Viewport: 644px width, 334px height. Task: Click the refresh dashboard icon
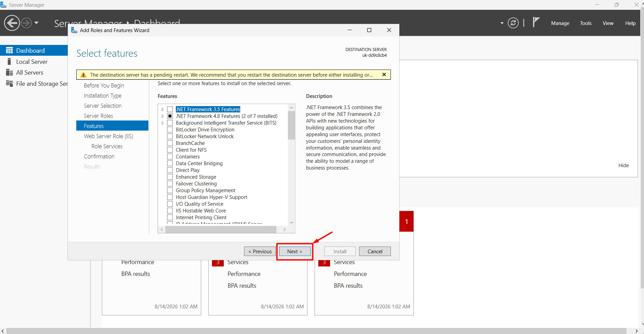click(x=513, y=23)
